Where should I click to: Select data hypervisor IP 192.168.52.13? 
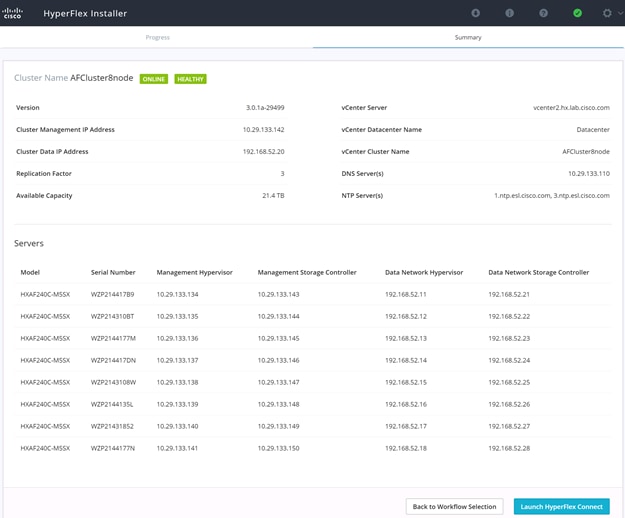pos(406,338)
